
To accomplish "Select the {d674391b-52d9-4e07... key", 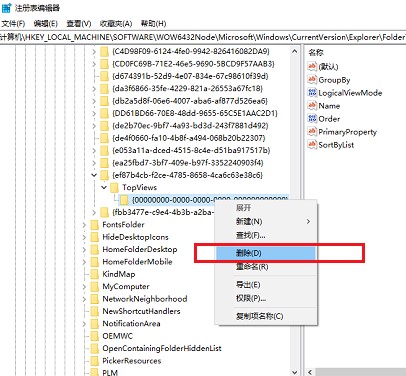I will (190, 76).
